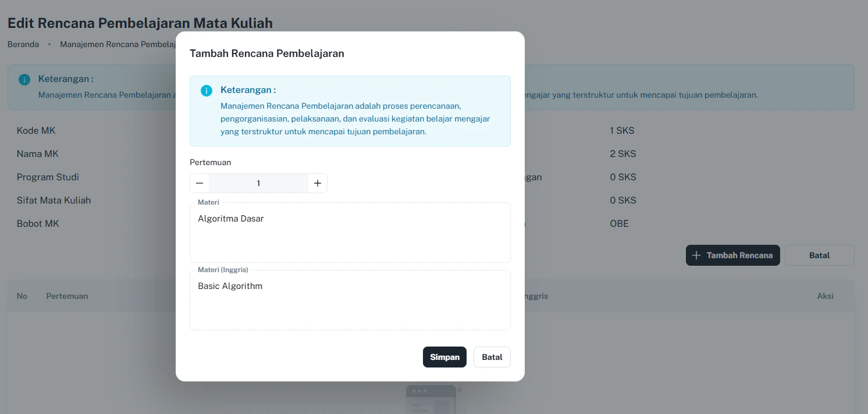Click the Batal button beside Tambah Rencana
The height and width of the screenshot is (414, 868).
point(819,255)
